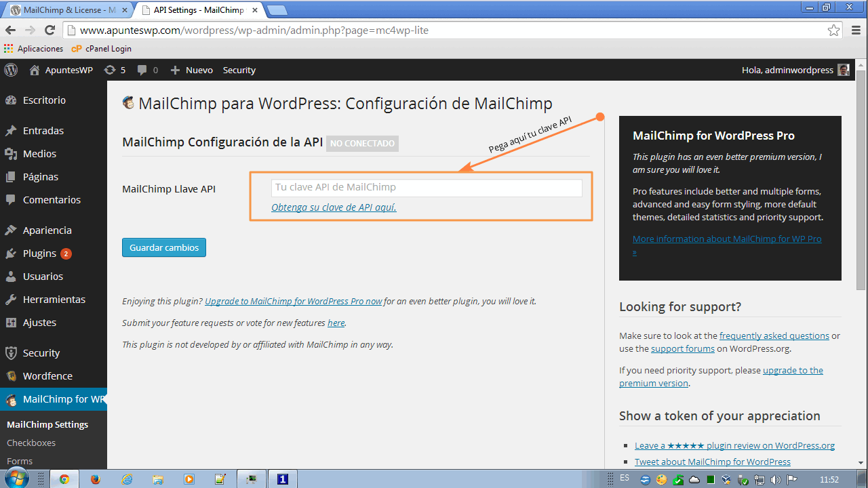Open the Nuevo add-new menu
Screen dimensions: 868x488
(191, 70)
